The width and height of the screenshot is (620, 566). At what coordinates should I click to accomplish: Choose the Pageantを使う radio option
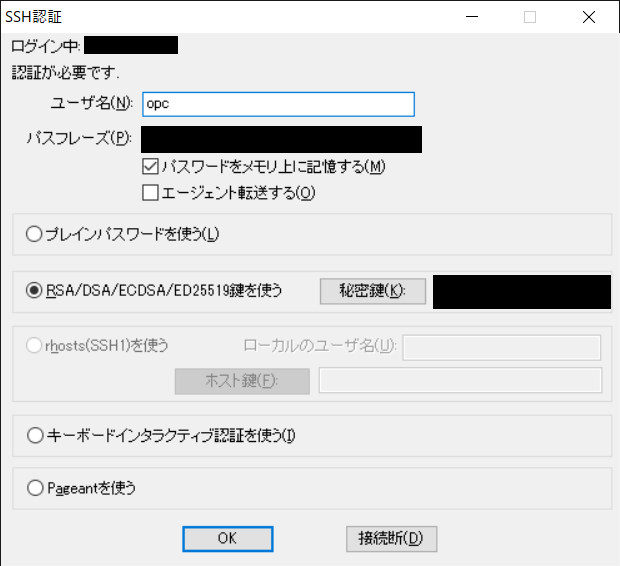pyautogui.click(x=35, y=488)
